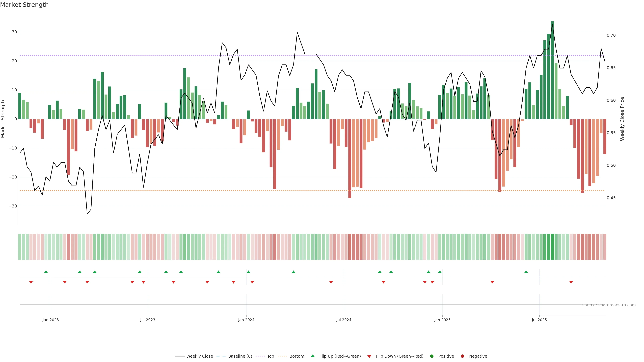Screen dimensions: 644x362
Task: Click the Market Strength chart title
Action: [x=24, y=5]
